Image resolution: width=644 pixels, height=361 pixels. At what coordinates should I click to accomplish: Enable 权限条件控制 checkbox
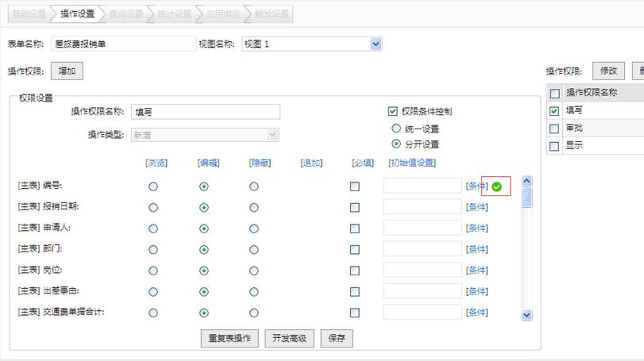pos(392,112)
